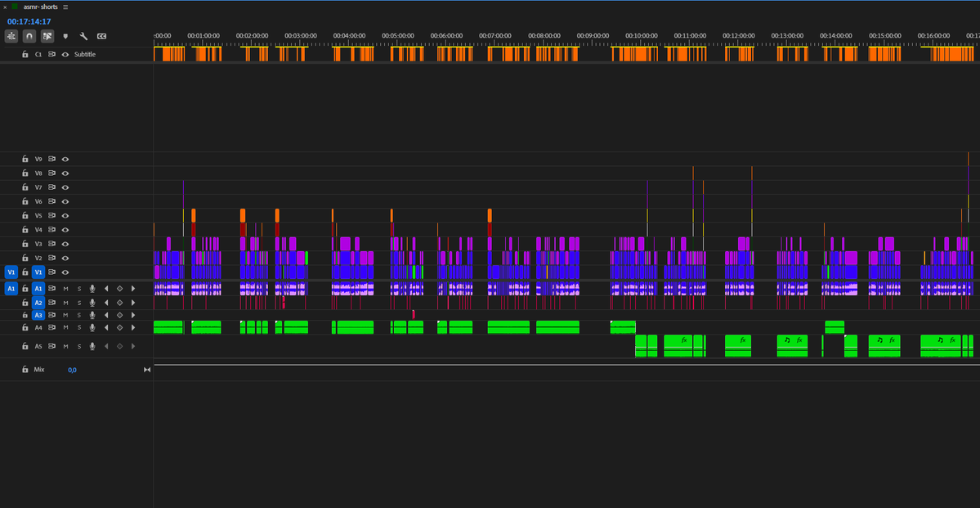This screenshot has height=508, width=980.
Task: Toggle timeline snapping magnet icon
Action: coord(29,36)
